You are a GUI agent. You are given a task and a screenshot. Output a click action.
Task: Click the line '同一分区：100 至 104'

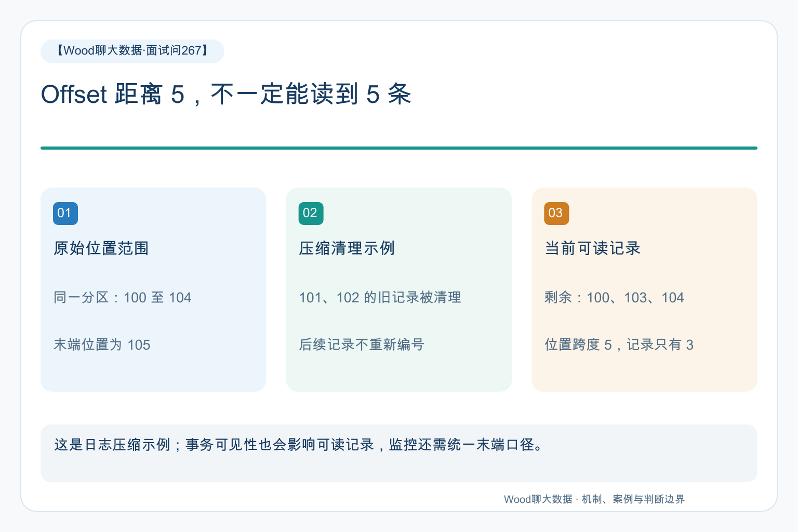(123, 298)
